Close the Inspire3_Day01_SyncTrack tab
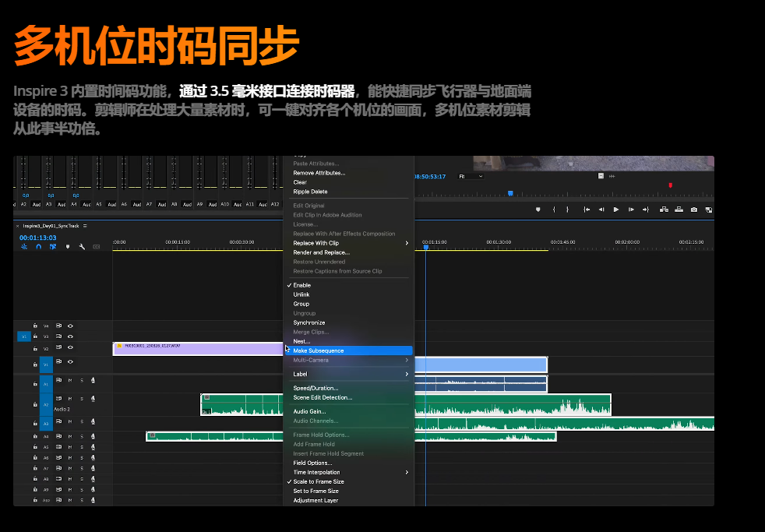 pyautogui.click(x=18, y=226)
